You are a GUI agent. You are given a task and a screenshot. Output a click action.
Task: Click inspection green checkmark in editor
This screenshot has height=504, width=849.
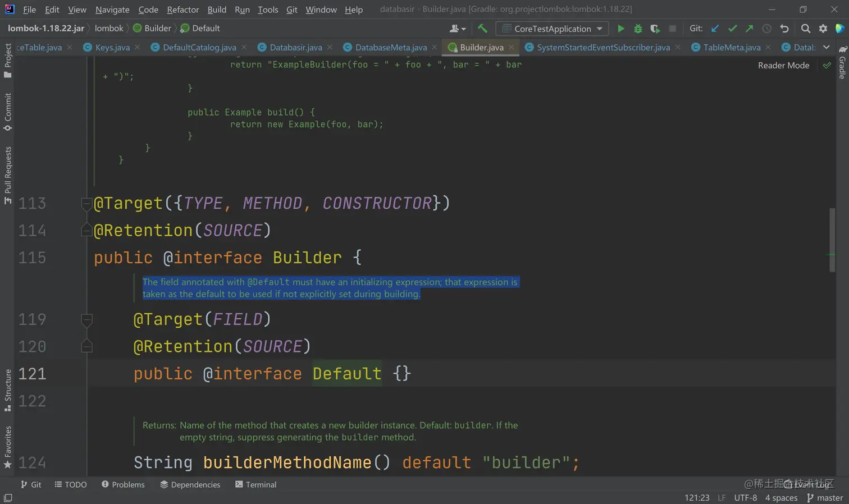pos(827,65)
